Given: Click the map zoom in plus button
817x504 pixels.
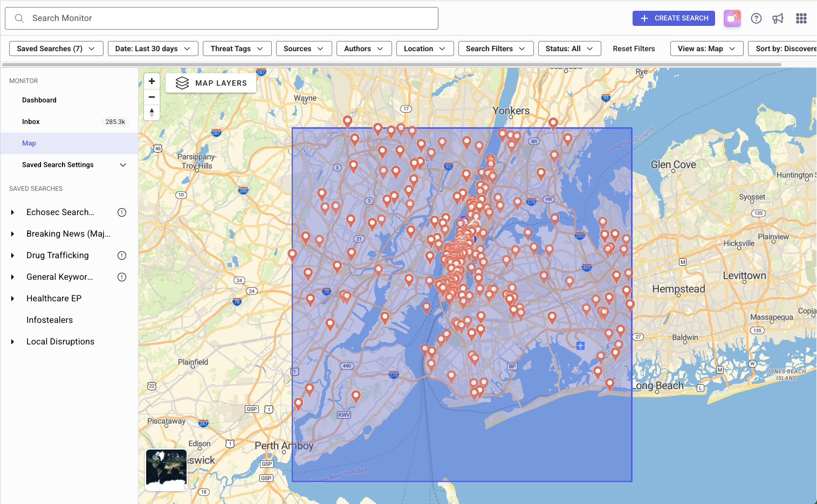Looking at the screenshot, I should (x=152, y=81).
